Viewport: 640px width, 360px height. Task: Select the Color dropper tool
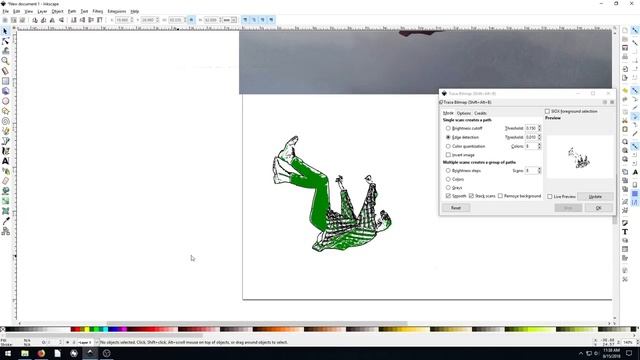click(5, 221)
